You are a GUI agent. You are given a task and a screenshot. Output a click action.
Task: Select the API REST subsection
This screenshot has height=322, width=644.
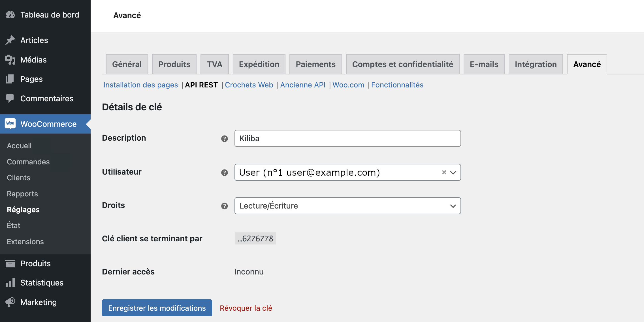pyautogui.click(x=201, y=85)
